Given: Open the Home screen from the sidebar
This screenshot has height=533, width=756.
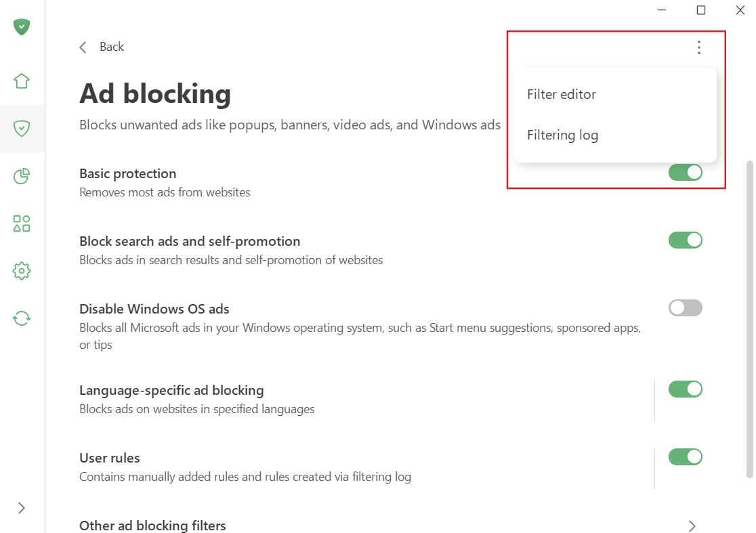Looking at the screenshot, I should [22, 81].
